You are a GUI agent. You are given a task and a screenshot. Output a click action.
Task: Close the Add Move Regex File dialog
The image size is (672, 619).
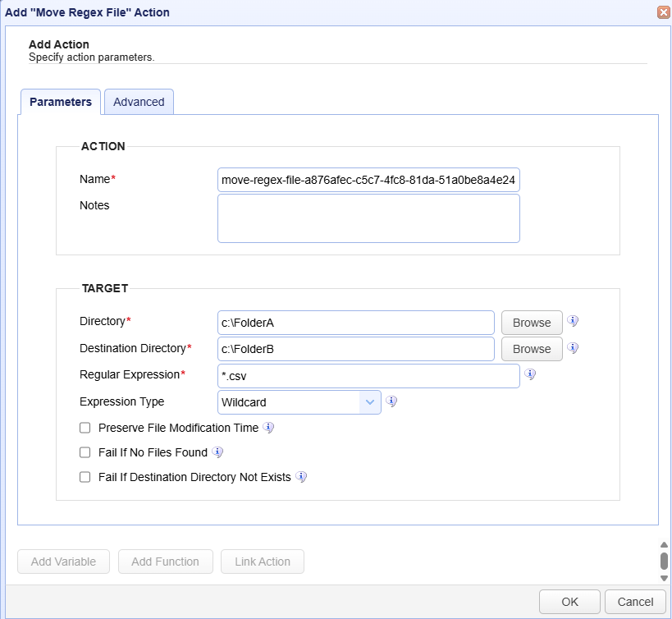(663, 12)
